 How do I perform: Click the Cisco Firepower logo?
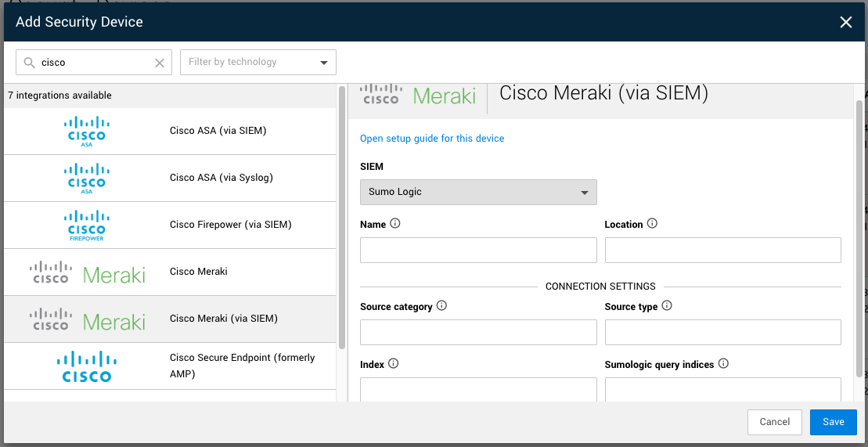(86, 225)
